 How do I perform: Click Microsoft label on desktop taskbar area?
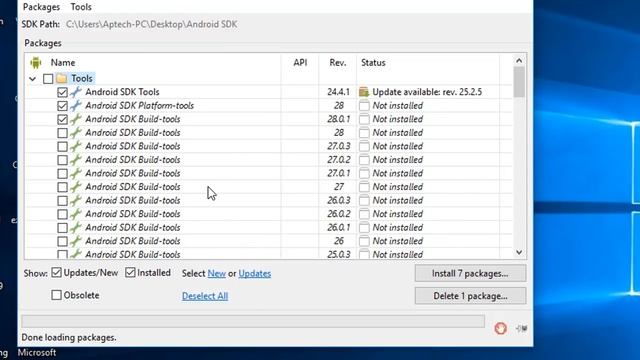tap(37, 353)
